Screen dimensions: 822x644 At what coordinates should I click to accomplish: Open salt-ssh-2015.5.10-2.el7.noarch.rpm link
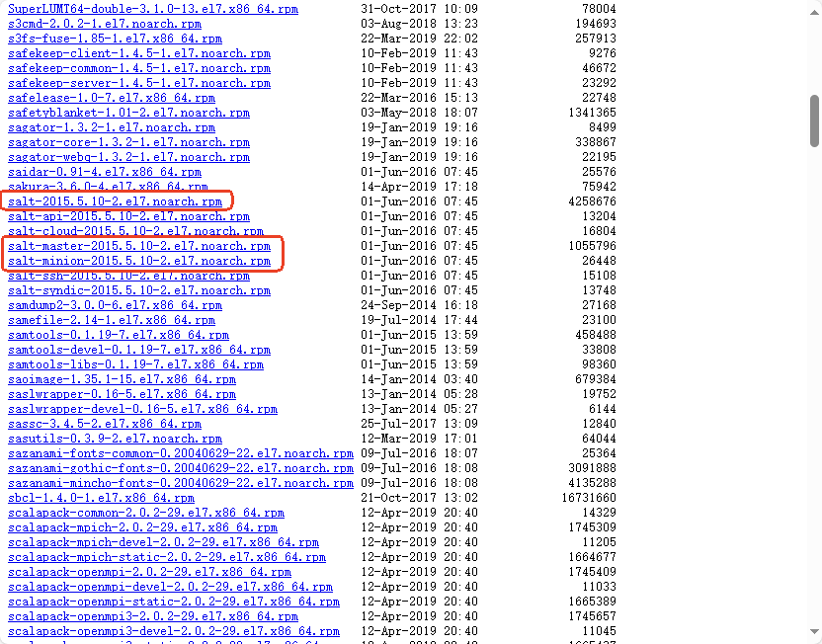point(129,276)
